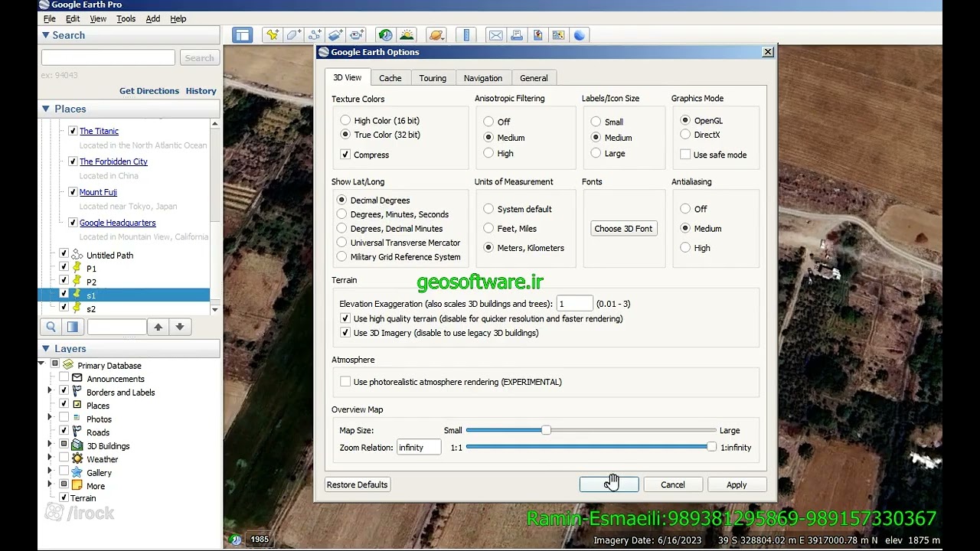Select Small labels/icon size

tap(596, 122)
